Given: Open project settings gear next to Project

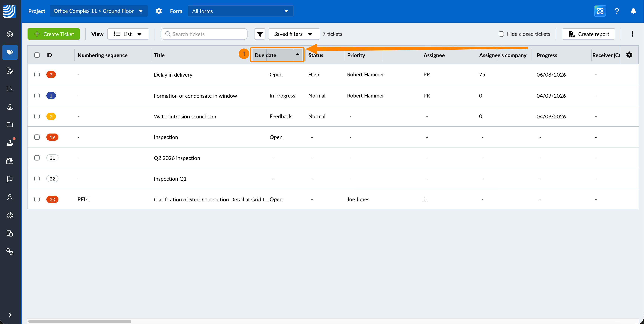Looking at the screenshot, I should pos(159,11).
